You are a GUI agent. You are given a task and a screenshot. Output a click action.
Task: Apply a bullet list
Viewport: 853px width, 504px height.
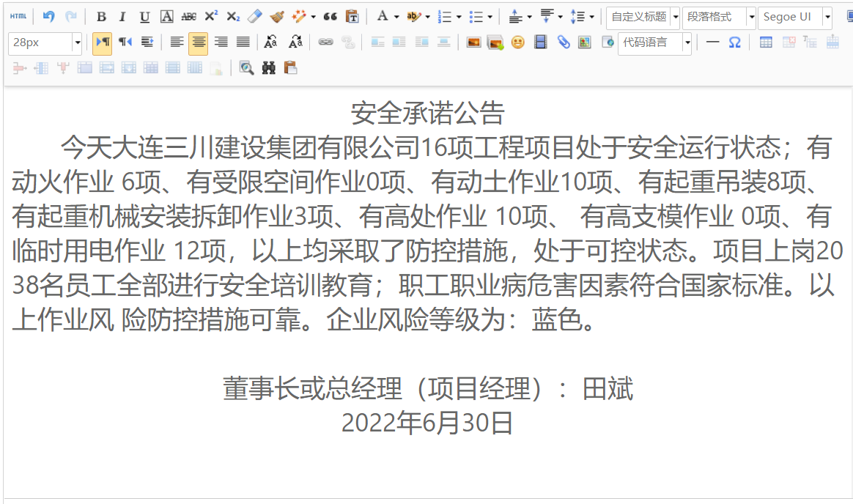point(476,17)
